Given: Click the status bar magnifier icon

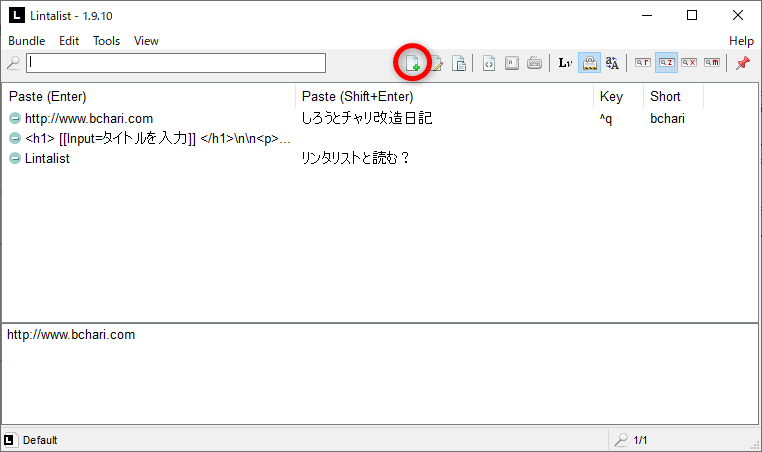Looking at the screenshot, I should click(621, 440).
